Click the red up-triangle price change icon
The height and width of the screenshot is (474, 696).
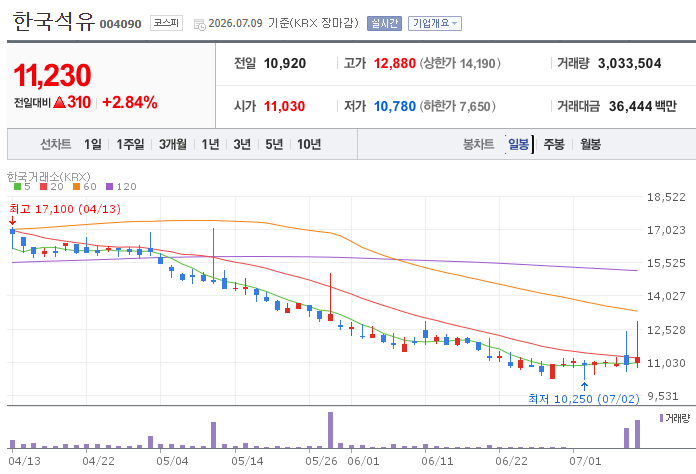click(x=59, y=103)
